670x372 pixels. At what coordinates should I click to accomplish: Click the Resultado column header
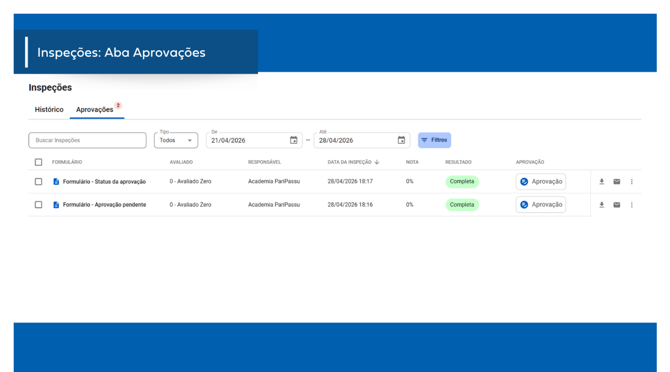tap(458, 162)
